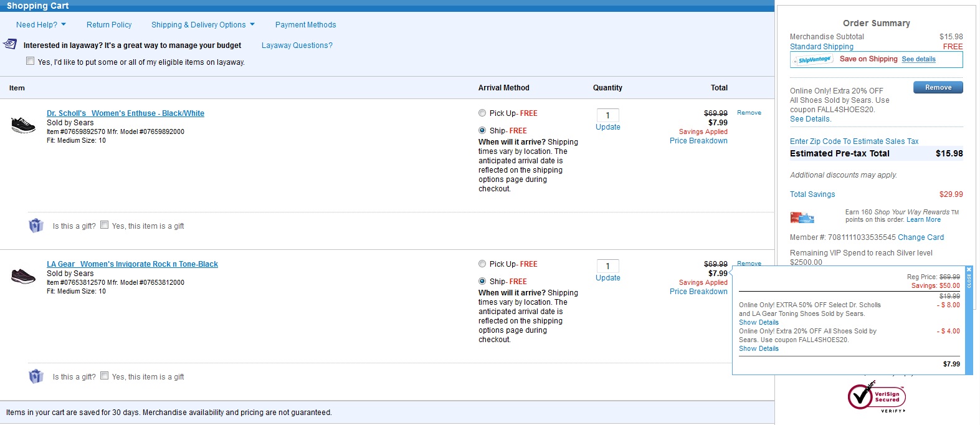Open the Need Help? dropdown menu

tap(40, 25)
